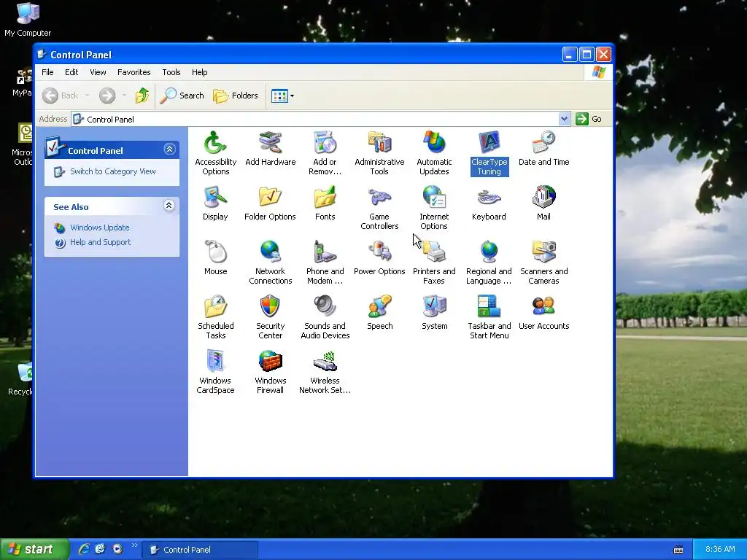This screenshot has width=747, height=560.
Task: Select Phone and Modem options
Action: click(325, 262)
